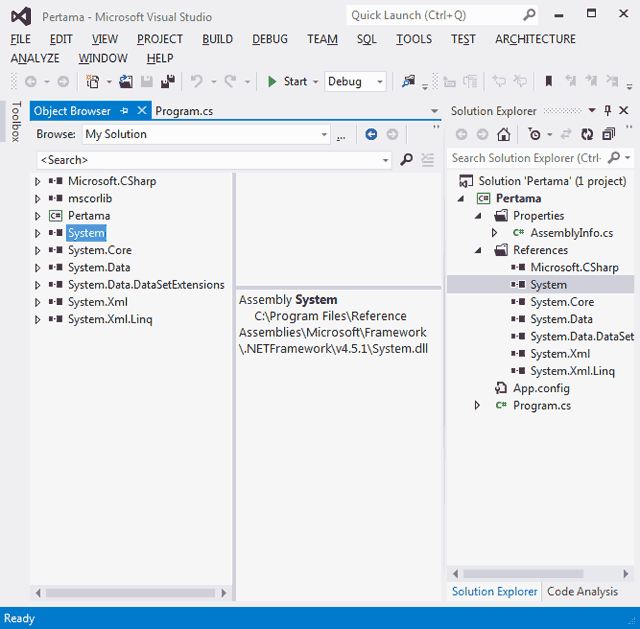Select System.Xml reference in Solution Explorer
Image resolution: width=640 pixels, height=629 pixels.
[560, 353]
